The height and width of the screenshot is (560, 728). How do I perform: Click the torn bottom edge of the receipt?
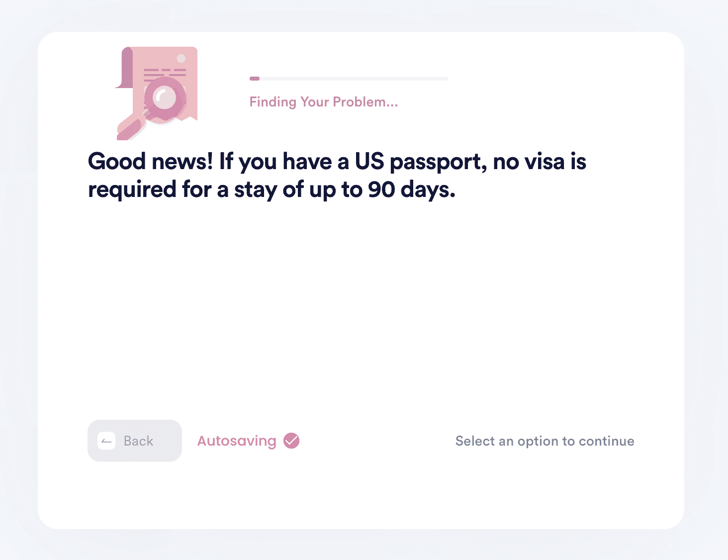click(x=186, y=118)
